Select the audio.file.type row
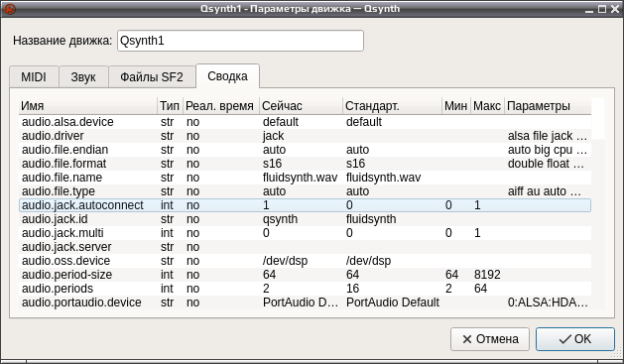Image resolution: width=624 pixels, height=364 pixels. tap(305, 191)
